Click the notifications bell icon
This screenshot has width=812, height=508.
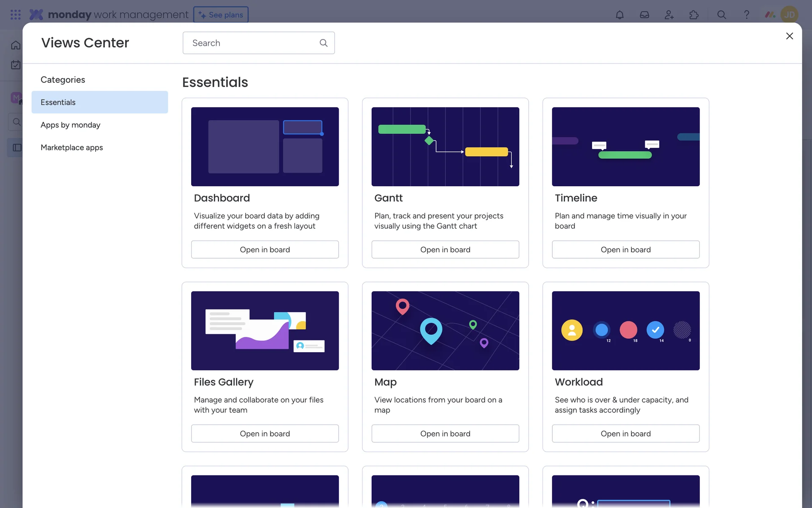620,15
